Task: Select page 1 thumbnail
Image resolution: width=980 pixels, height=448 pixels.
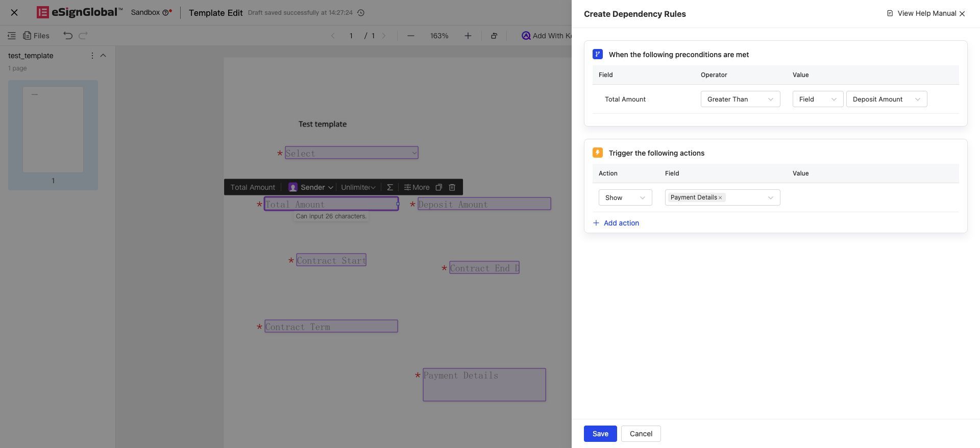Action: [53, 130]
